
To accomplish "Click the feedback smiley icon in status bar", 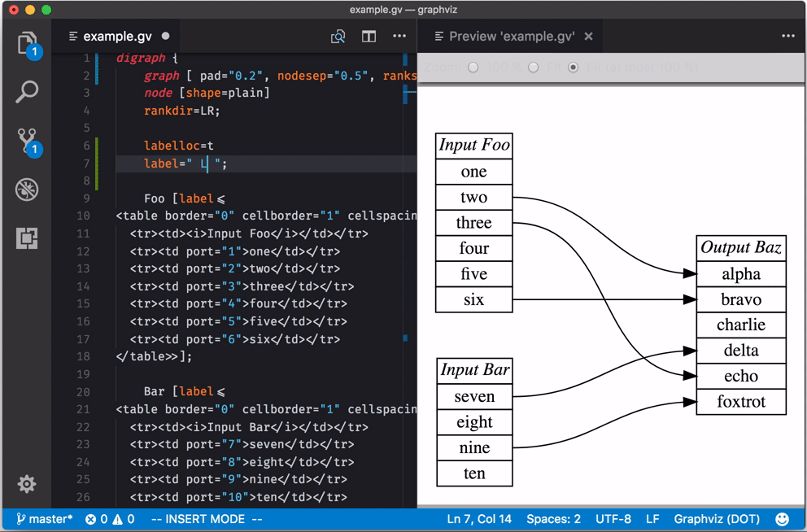I will pyautogui.click(x=783, y=519).
